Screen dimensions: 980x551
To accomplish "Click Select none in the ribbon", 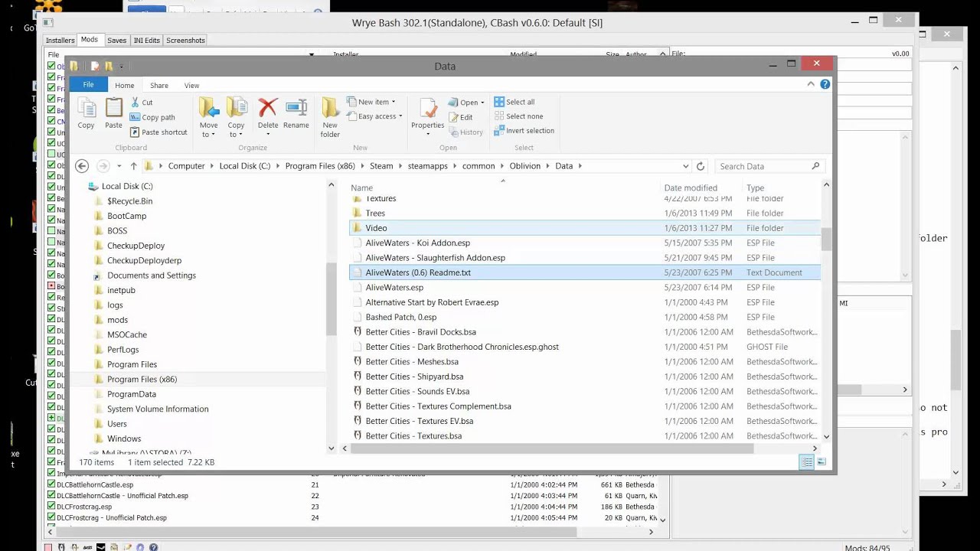I will (x=518, y=116).
